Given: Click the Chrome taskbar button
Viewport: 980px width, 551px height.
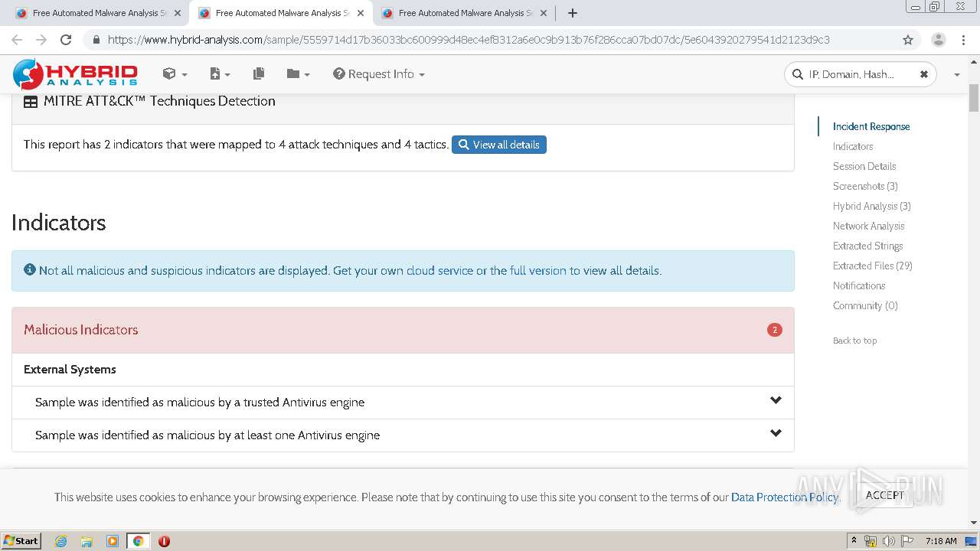Looking at the screenshot, I should (138, 541).
